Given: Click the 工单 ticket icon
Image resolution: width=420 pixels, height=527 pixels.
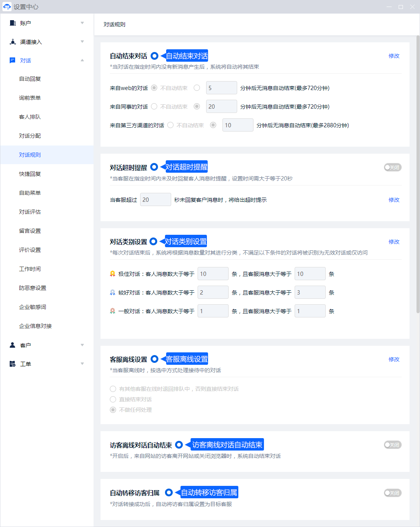Looking at the screenshot, I should click(x=12, y=364).
